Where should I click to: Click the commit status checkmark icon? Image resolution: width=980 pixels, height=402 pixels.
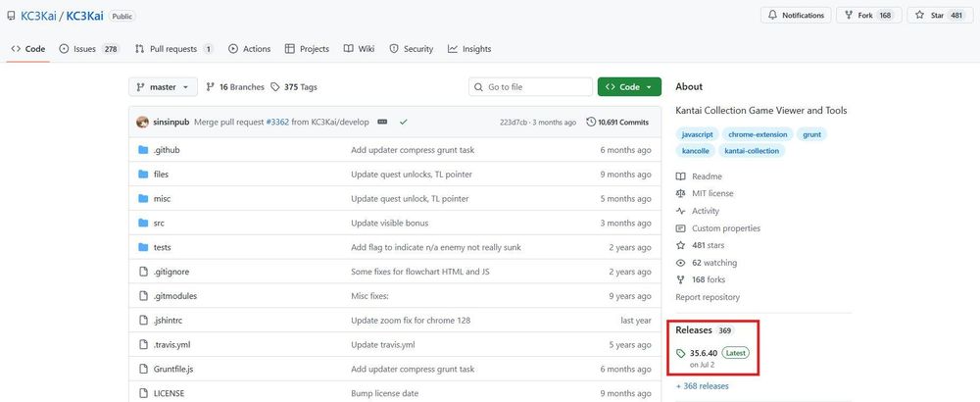coord(403,122)
